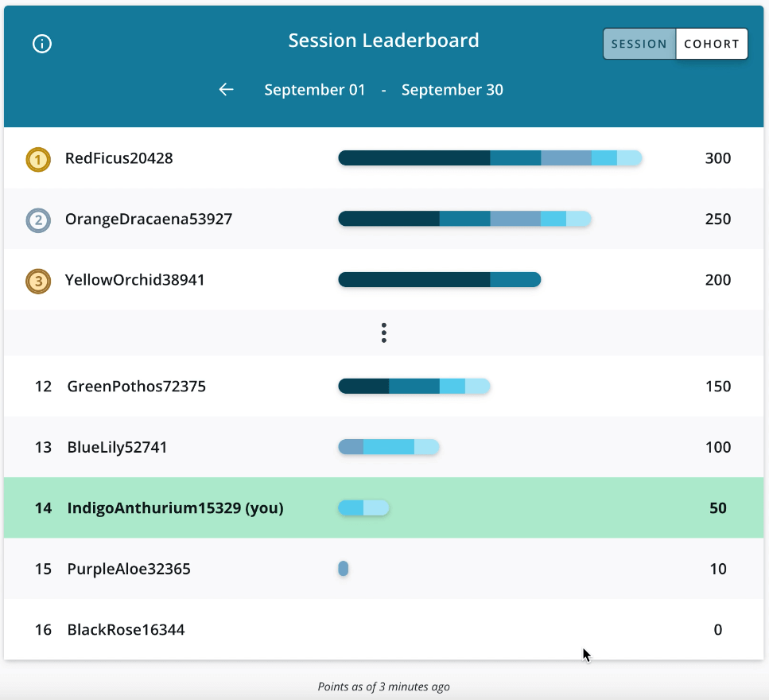Click the Session Leaderboard title
This screenshot has height=700, width=769.
point(383,41)
